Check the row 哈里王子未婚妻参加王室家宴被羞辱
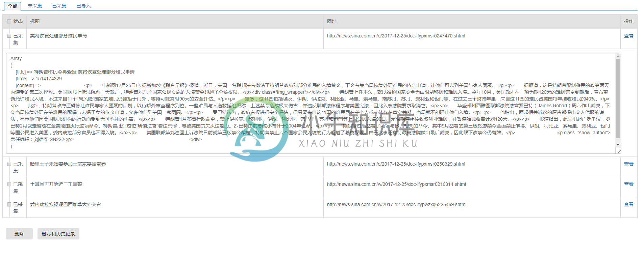Image resolution: width=644 pixels, height=258 pixels. tap(9, 164)
